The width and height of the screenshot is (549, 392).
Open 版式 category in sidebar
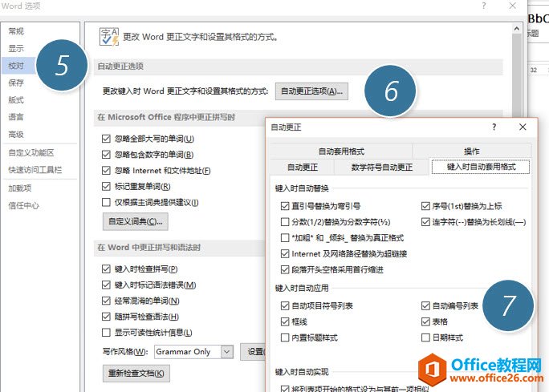(16, 100)
